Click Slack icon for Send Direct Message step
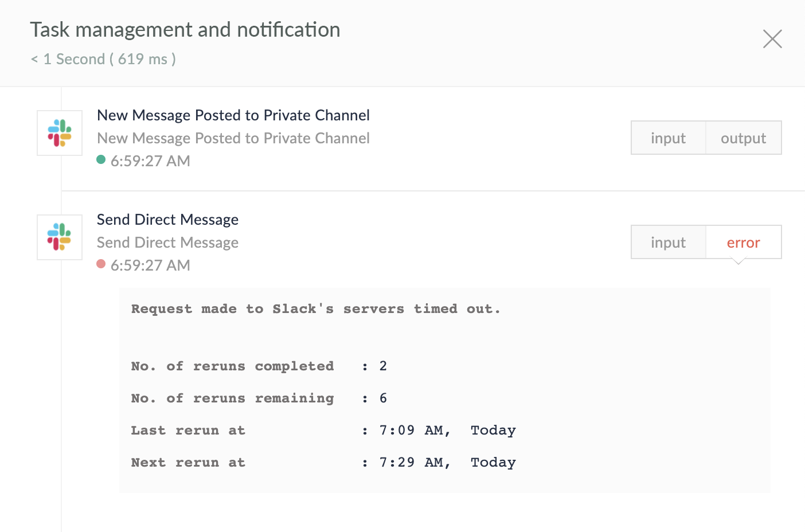805x532 pixels. pos(60,237)
